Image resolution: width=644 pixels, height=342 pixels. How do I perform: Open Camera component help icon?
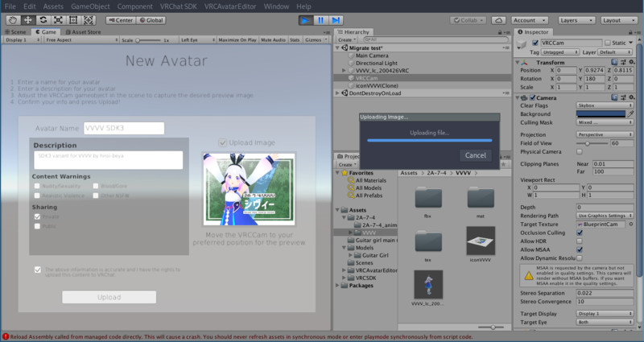(614, 97)
